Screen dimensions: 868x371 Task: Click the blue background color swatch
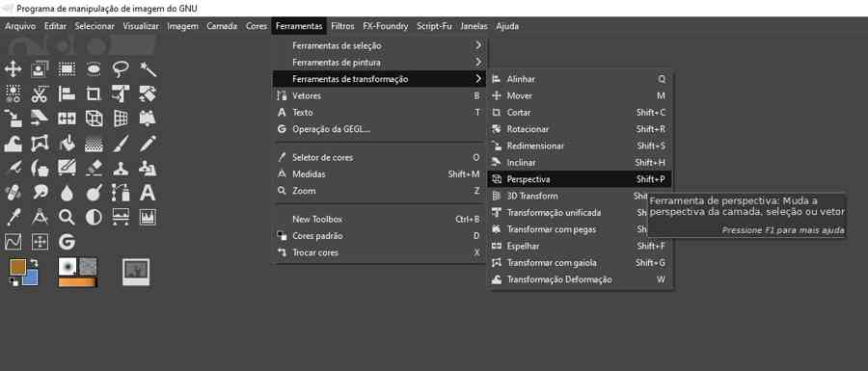click(x=31, y=278)
